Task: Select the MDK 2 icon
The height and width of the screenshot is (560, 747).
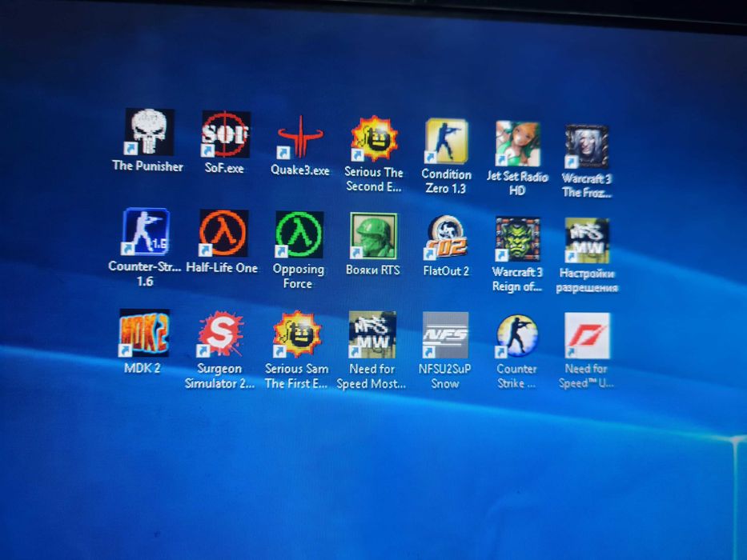Action: (x=144, y=333)
